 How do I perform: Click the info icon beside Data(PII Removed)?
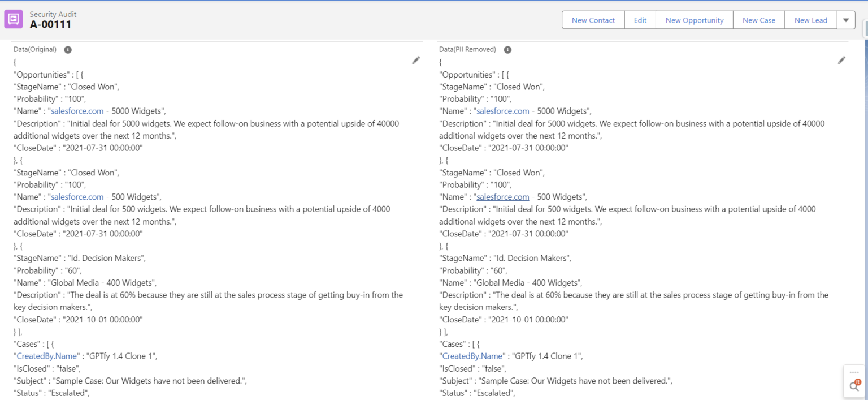coord(507,50)
